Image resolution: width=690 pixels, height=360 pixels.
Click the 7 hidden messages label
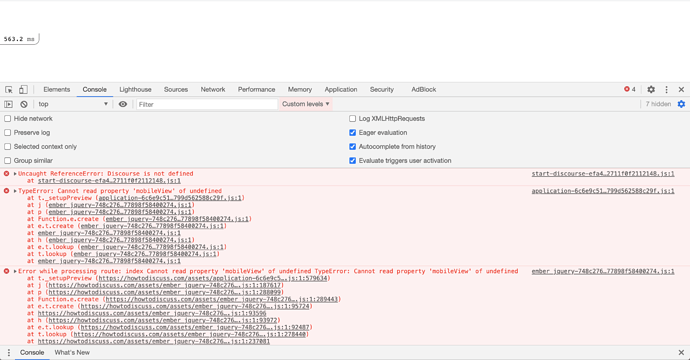(658, 104)
